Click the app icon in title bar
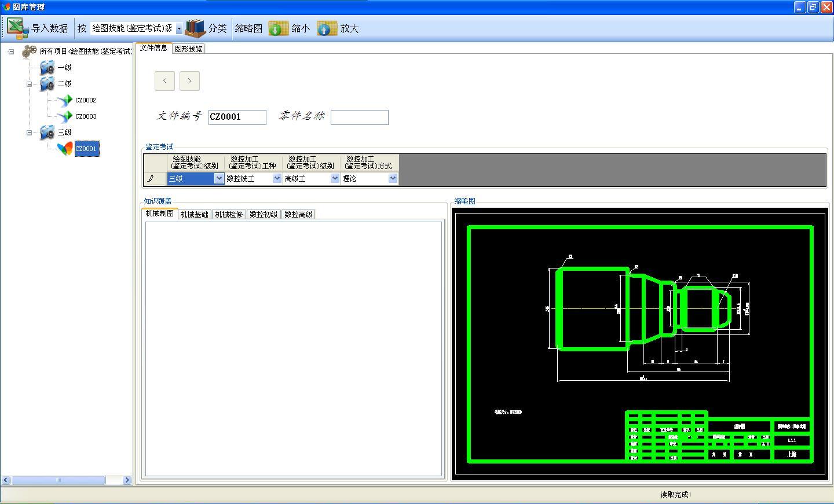The image size is (834, 504). [6, 7]
